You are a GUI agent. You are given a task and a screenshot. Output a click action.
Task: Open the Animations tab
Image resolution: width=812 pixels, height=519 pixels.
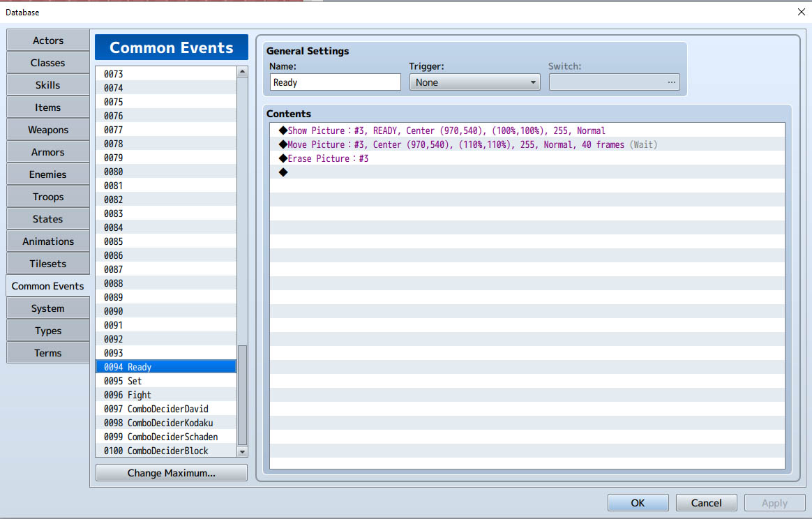pyautogui.click(x=47, y=241)
